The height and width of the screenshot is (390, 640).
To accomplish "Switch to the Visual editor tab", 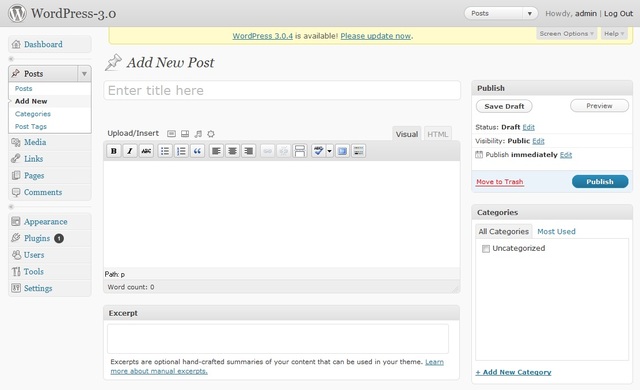I will coord(407,134).
